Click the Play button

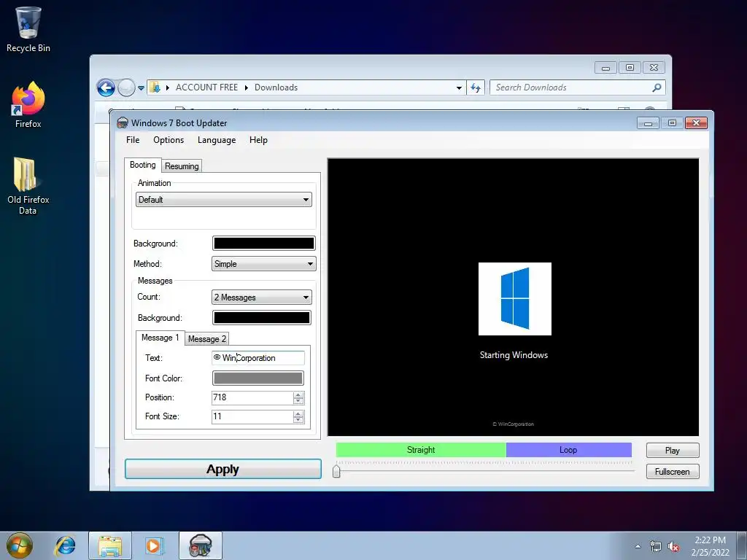[672, 451]
